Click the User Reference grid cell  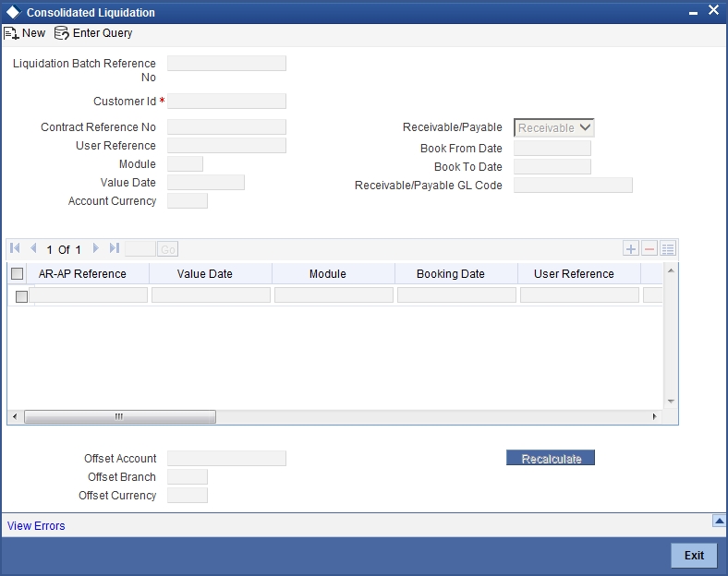pos(579,295)
